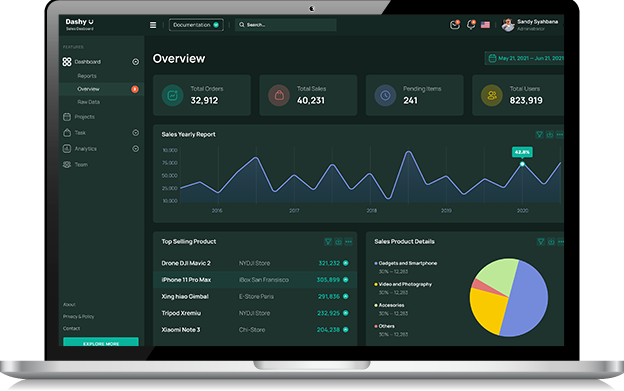Download the Top Selling Product list
The height and width of the screenshot is (391, 624).
click(x=338, y=241)
